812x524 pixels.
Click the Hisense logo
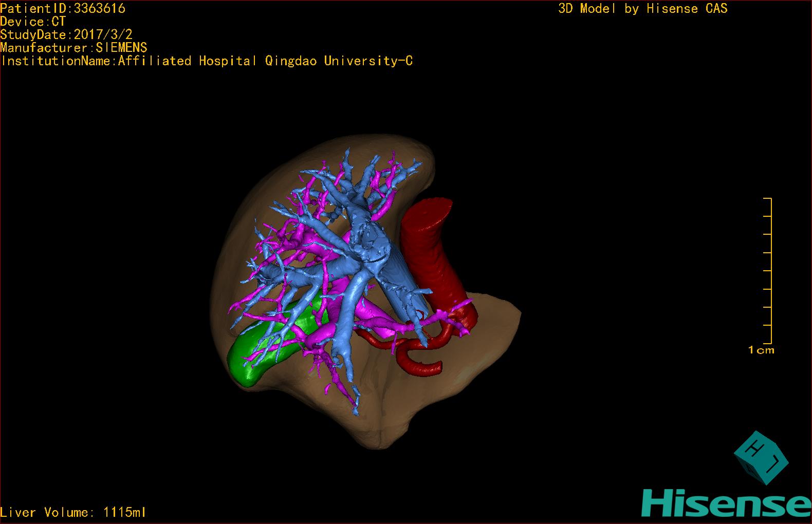tap(726, 502)
